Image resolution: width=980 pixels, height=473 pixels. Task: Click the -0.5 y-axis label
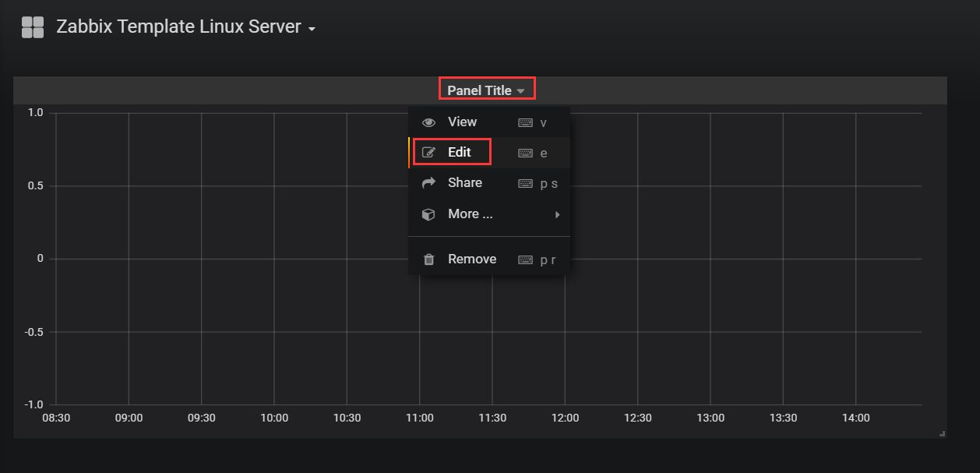[33, 332]
